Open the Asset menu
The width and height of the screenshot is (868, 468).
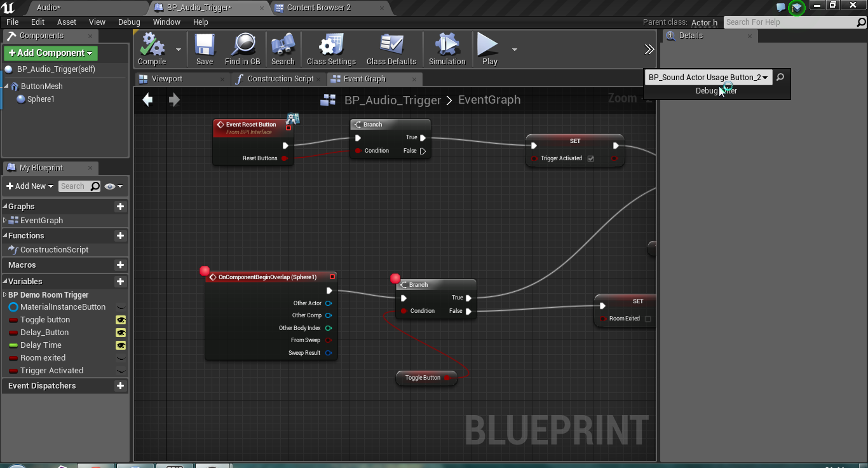(x=67, y=22)
